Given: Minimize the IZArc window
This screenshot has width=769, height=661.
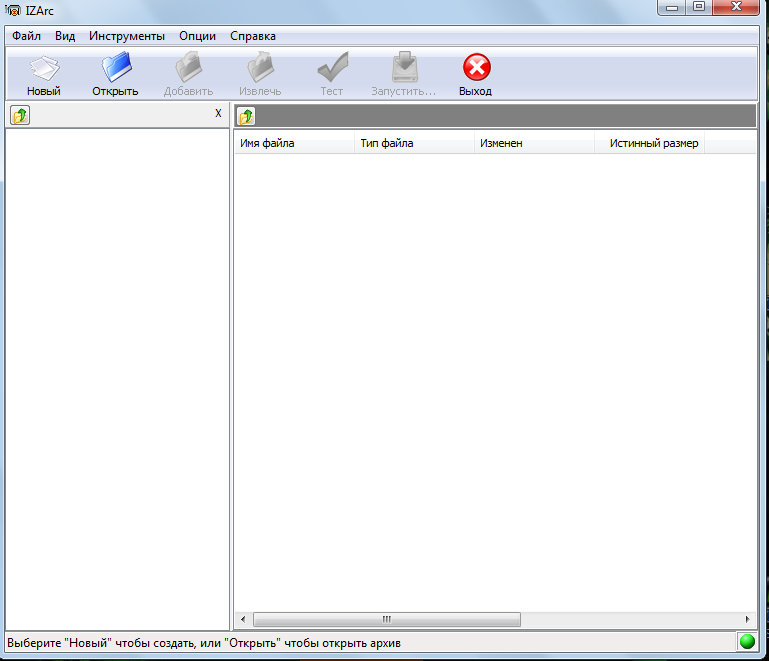Looking at the screenshot, I should tap(671, 7).
